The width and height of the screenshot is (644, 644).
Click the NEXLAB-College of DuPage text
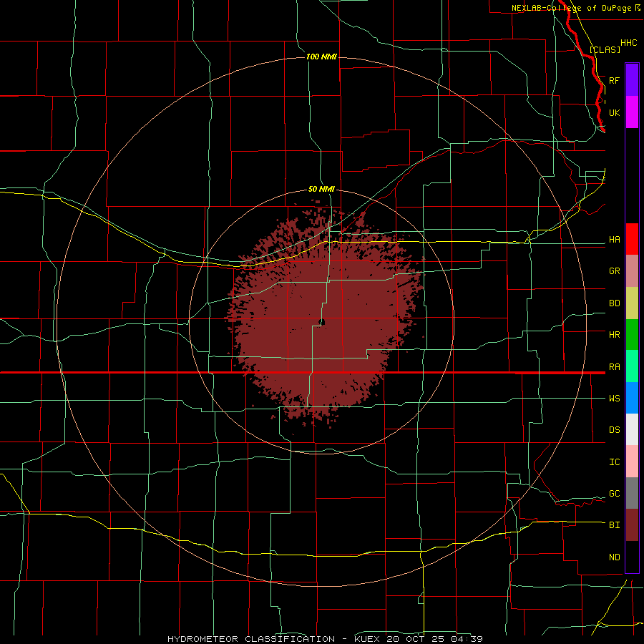click(572, 8)
